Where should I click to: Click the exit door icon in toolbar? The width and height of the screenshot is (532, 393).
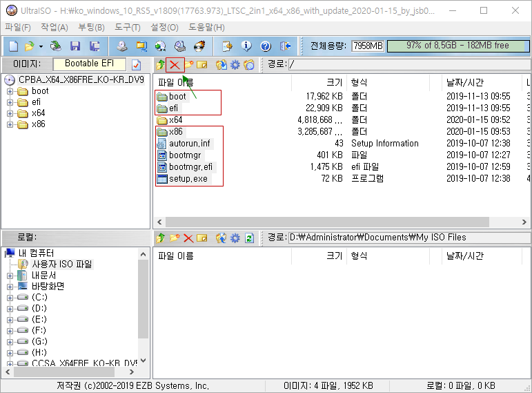click(286, 46)
